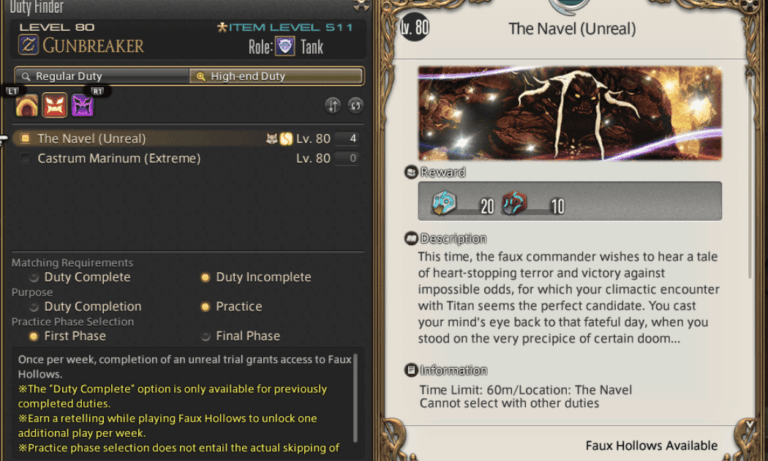
Task: Click the reward tomestone icon showing 20
Action: pos(444,205)
